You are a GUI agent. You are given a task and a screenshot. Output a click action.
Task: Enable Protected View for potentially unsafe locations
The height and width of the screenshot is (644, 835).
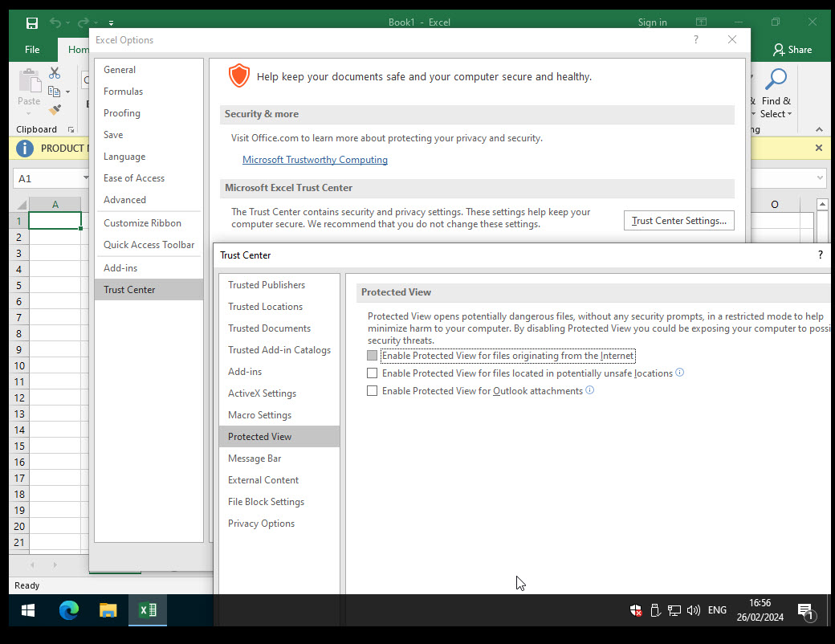coord(372,373)
